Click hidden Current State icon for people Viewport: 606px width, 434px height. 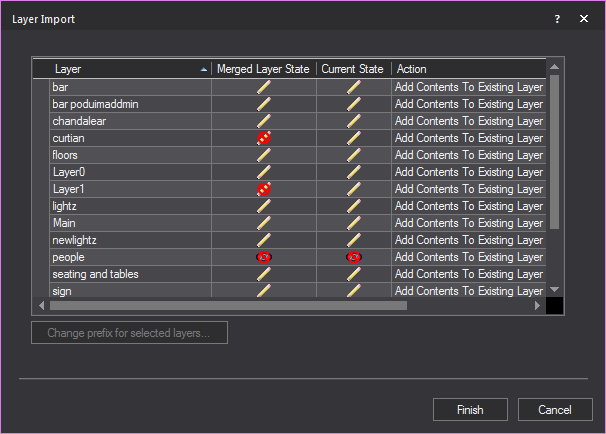click(354, 257)
